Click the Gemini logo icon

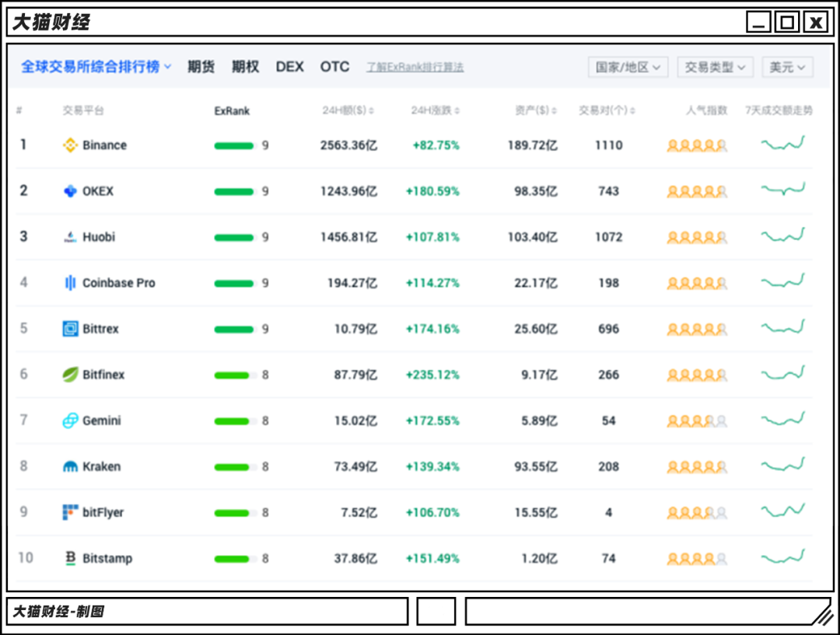70,420
